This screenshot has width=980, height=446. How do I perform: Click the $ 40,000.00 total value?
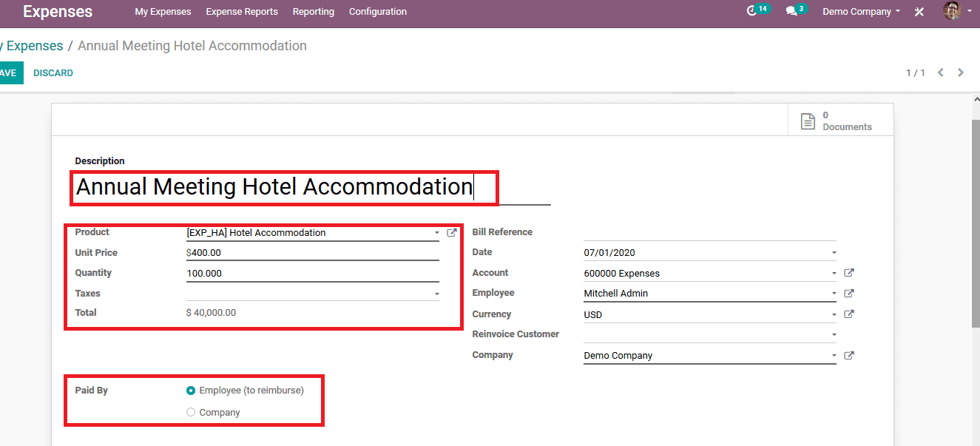[x=212, y=313]
